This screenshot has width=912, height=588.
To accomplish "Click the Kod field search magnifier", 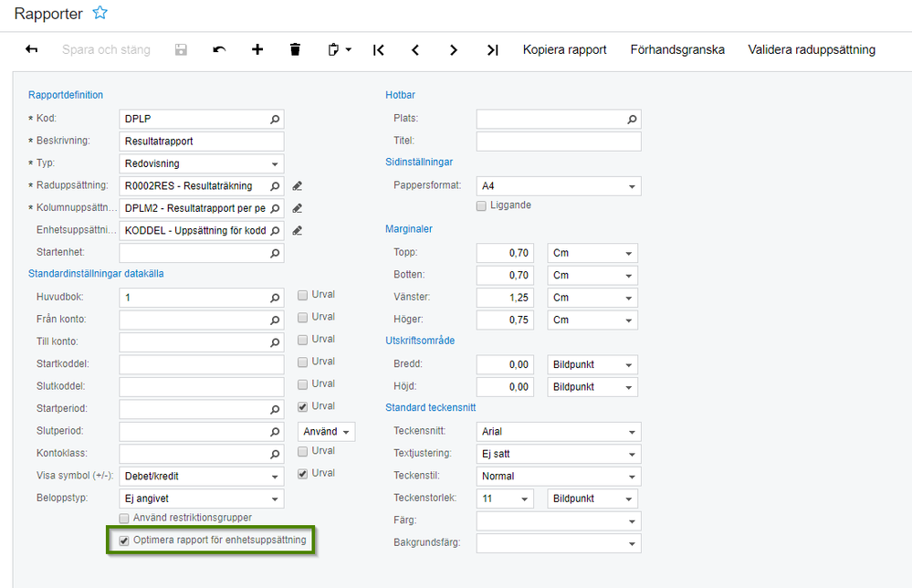I will click(x=275, y=119).
